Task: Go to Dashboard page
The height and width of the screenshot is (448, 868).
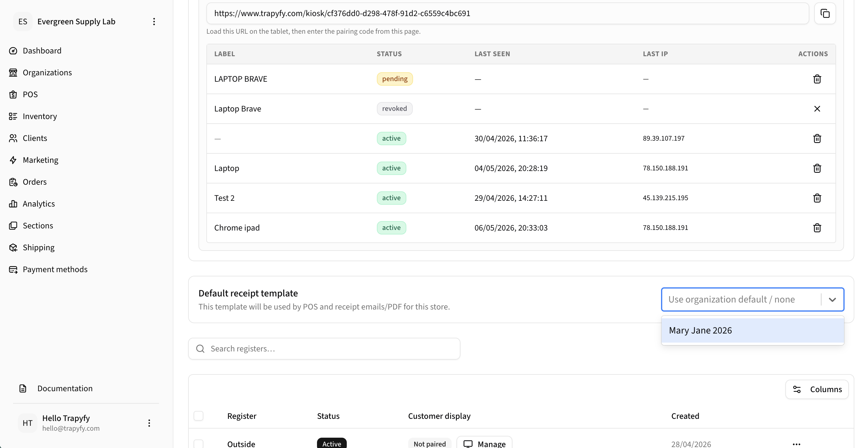Action: [42, 51]
